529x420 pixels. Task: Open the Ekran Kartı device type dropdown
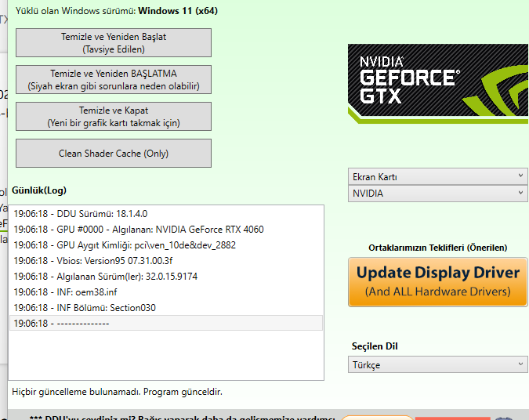[x=437, y=177]
